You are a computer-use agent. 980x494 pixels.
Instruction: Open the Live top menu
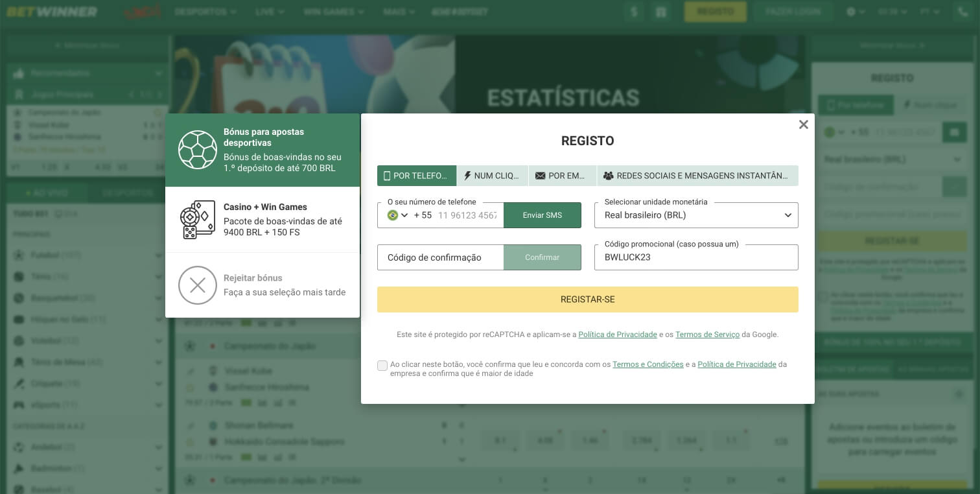pyautogui.click(x=270, y=12)
